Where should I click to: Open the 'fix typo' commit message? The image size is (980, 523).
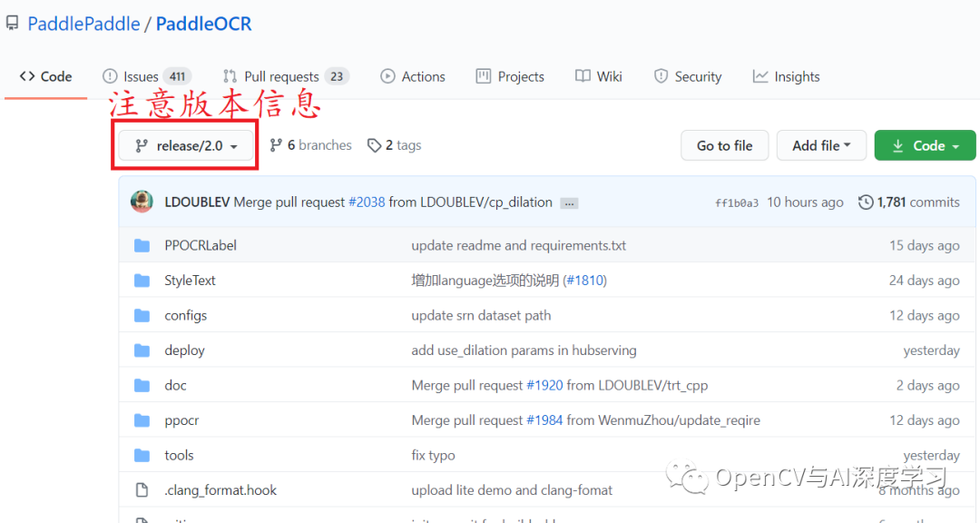tap(433, 456)
